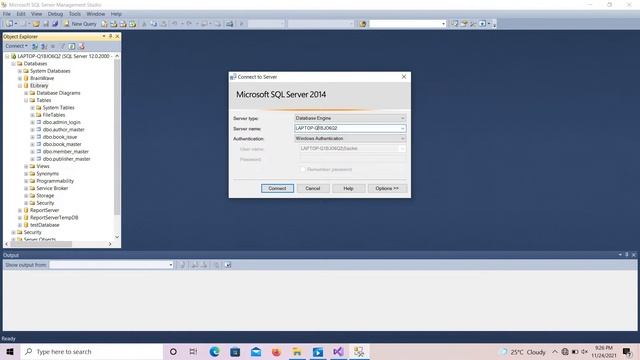Select the dbo.book_issue table
The height and width of the screenshot is (360, 640).
tap(60, 137)
